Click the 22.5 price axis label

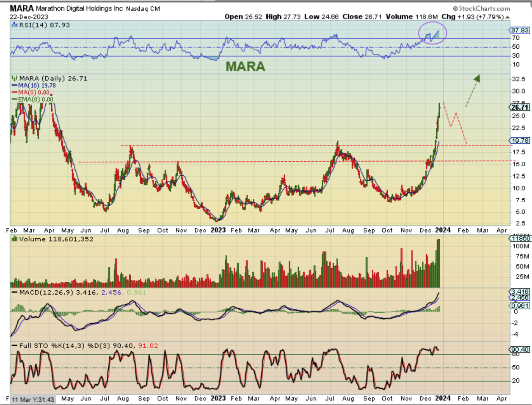click(x=518, y=128)
